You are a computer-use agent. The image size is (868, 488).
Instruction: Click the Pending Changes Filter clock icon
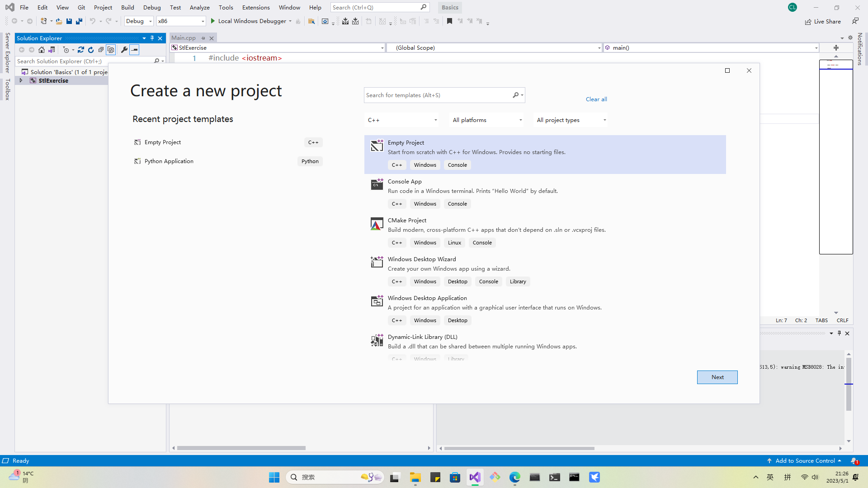point(66,50)
